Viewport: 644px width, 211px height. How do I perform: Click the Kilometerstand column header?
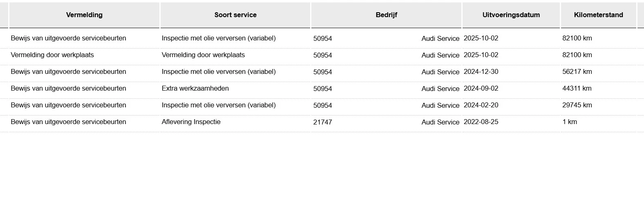click(598, 15)
